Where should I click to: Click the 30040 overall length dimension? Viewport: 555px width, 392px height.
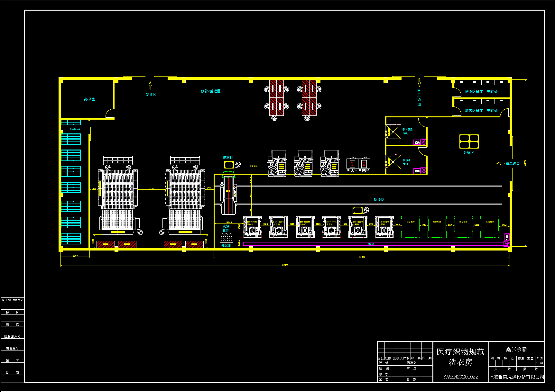(285, 265)
